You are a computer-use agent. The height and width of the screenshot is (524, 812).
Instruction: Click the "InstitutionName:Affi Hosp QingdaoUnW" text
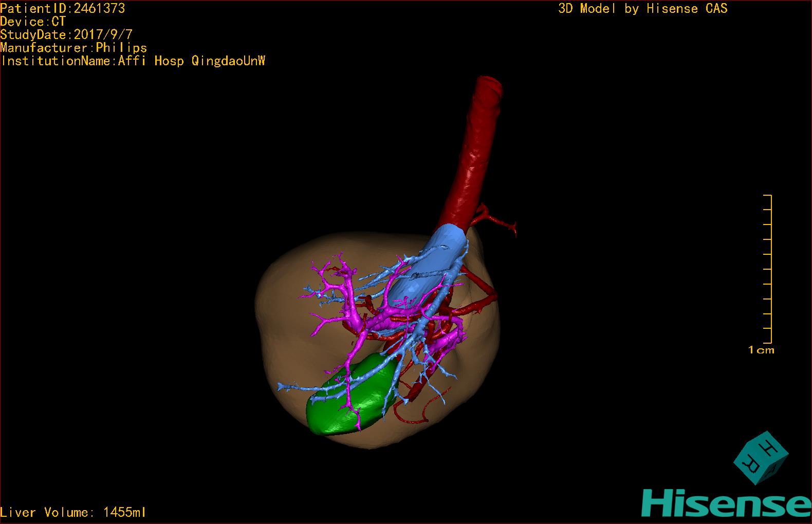point(133,61)
